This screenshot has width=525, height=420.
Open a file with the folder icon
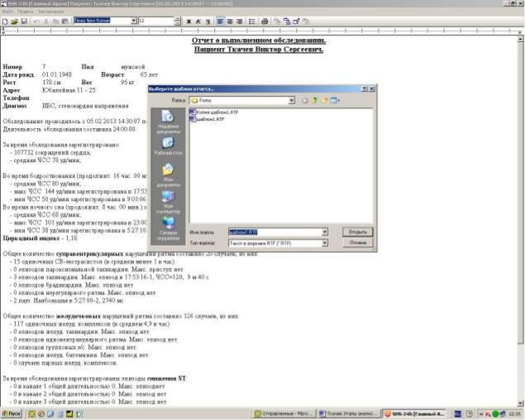point(14,21)
